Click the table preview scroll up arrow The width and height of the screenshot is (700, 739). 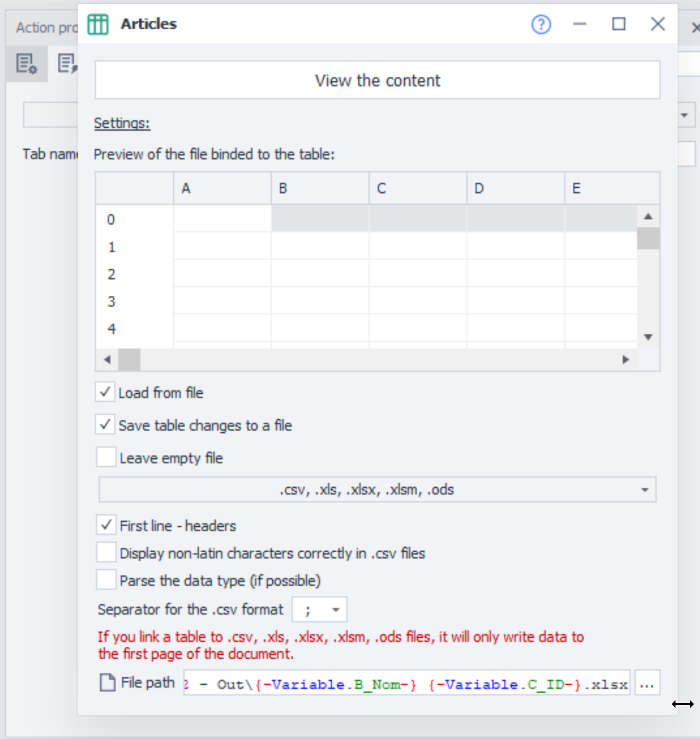click(x=648, y=216)
